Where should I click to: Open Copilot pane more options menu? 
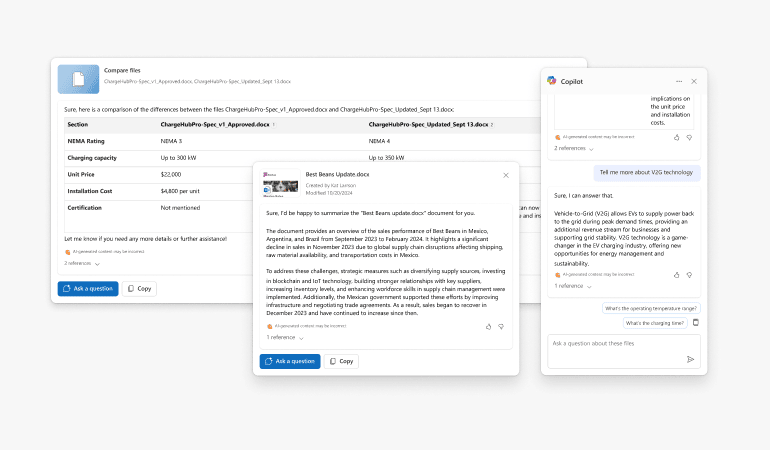tap(679, 81)
